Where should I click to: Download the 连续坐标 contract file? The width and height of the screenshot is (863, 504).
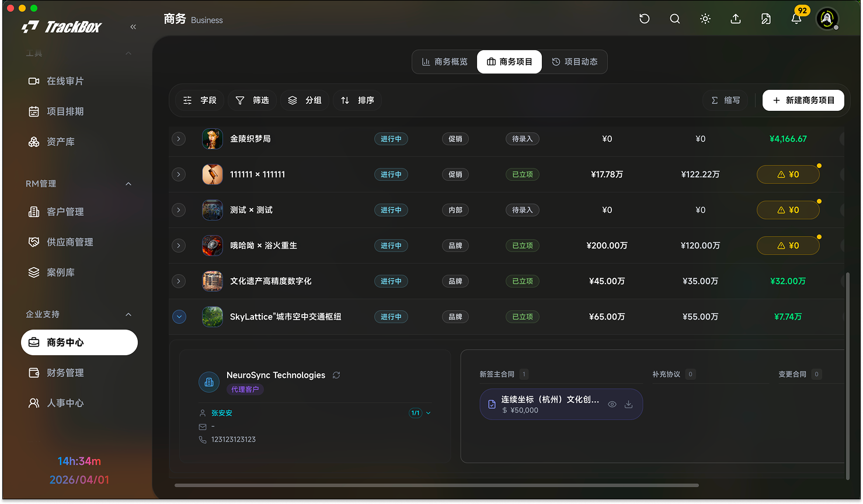pos(629,404)
